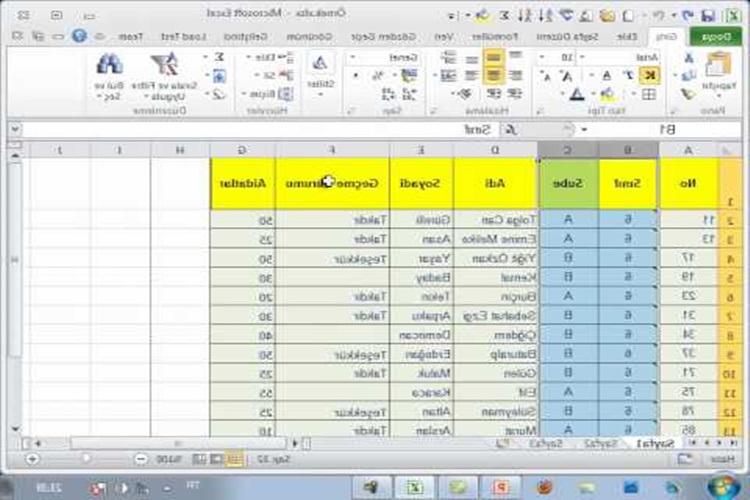This screenshot has width=750, height=500.
Task: Toggle the highlighted middle align button
Action: click(494, 57)
